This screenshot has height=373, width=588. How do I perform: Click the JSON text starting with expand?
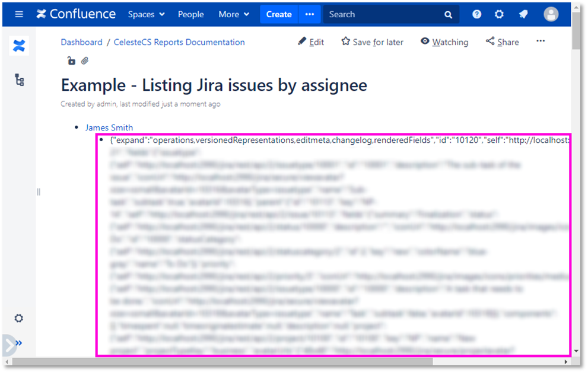(x=339, y=140)
